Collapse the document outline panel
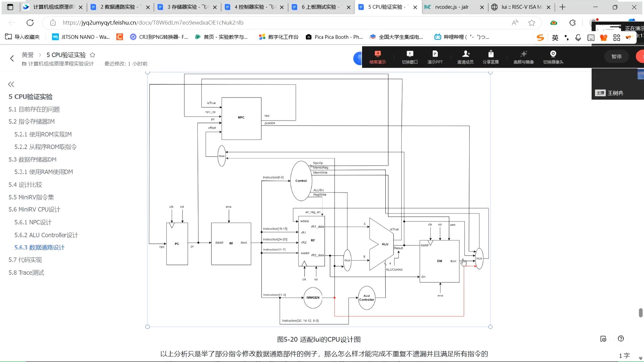The image size is (644, 362). tap(11, 84)
